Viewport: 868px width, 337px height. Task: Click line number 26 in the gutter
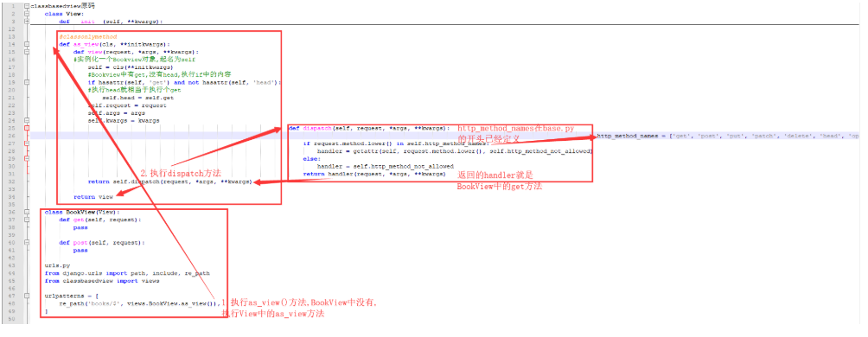coord(12,136)
